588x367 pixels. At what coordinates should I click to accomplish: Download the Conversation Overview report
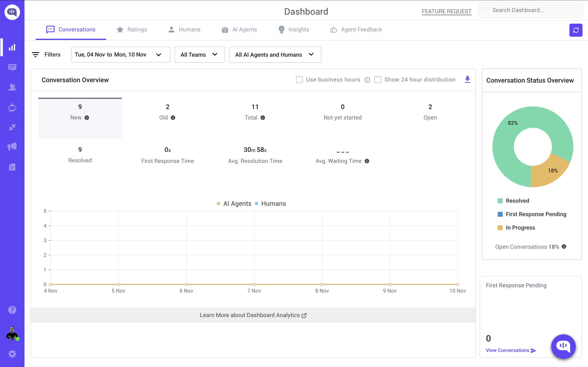point(467,79)
